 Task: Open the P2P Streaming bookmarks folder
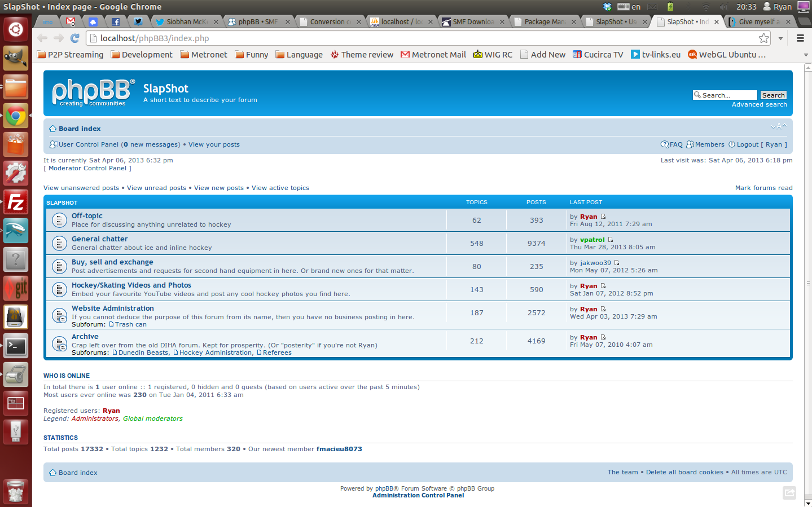click(x=70, y=55)
